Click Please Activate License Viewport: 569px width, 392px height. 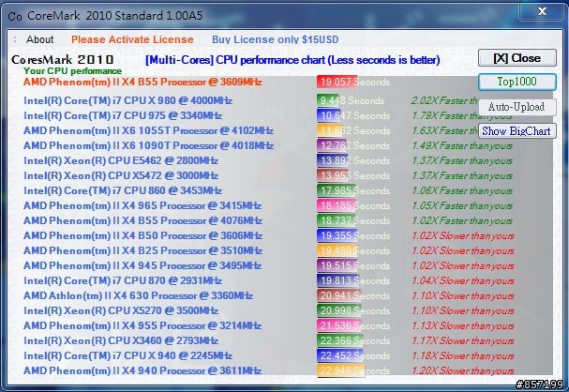132,39
